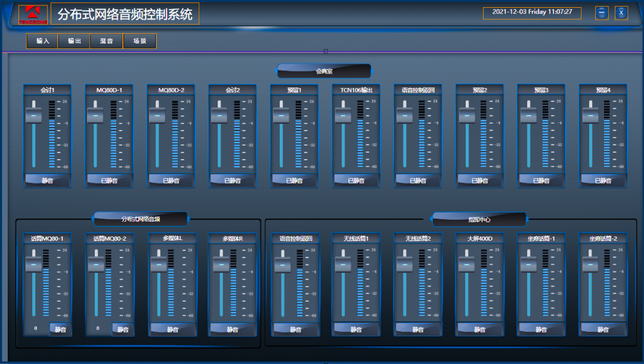Click the gain value field under 话筒MQ80-2
This screenshot has width=644, height=364.
98,328
